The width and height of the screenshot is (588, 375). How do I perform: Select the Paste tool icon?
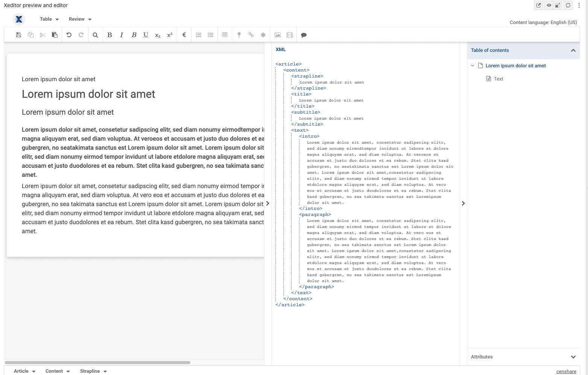[55, 35]
